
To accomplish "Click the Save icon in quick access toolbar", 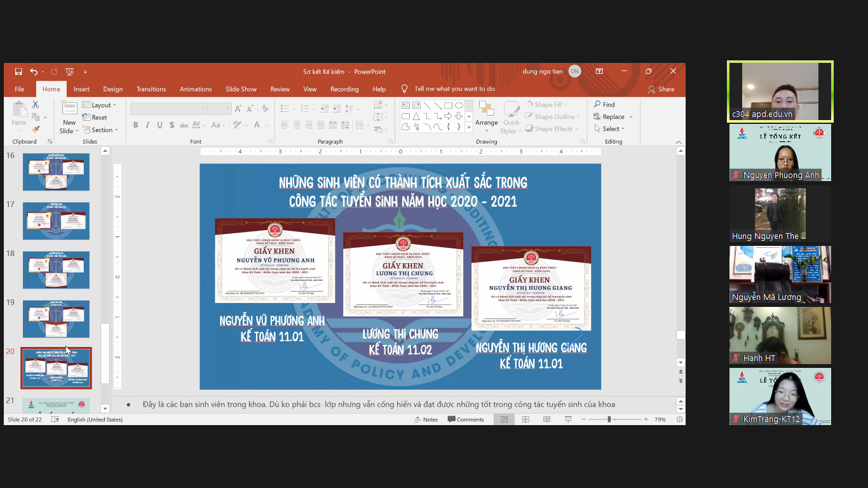I will 18,72.
